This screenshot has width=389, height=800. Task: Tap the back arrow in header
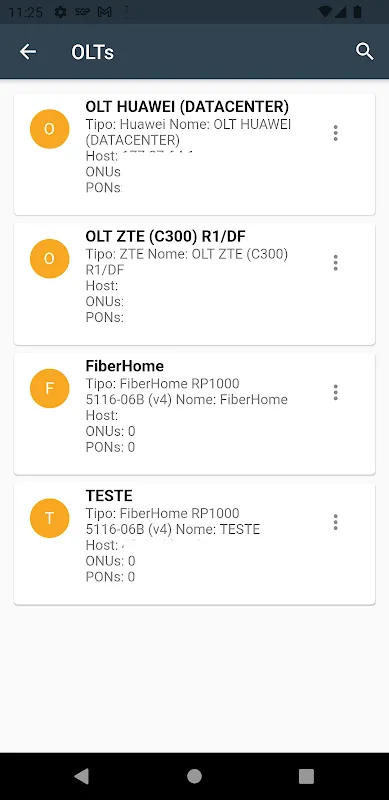coord(28,52)
